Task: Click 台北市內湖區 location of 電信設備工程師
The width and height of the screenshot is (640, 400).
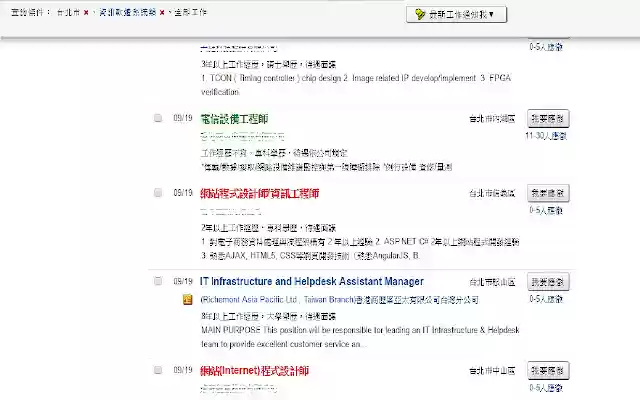Action: [x=492, y=119]
